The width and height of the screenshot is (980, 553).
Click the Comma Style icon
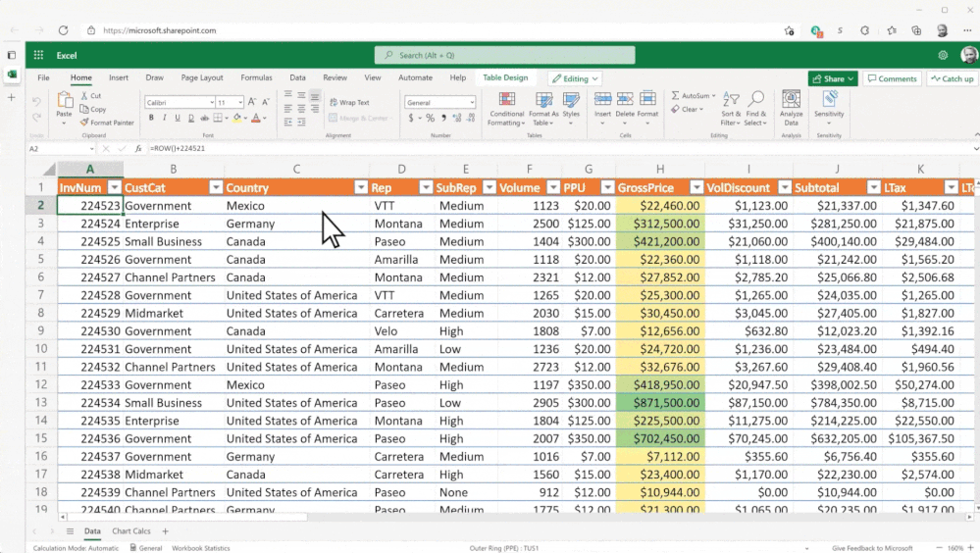[443, 118]
